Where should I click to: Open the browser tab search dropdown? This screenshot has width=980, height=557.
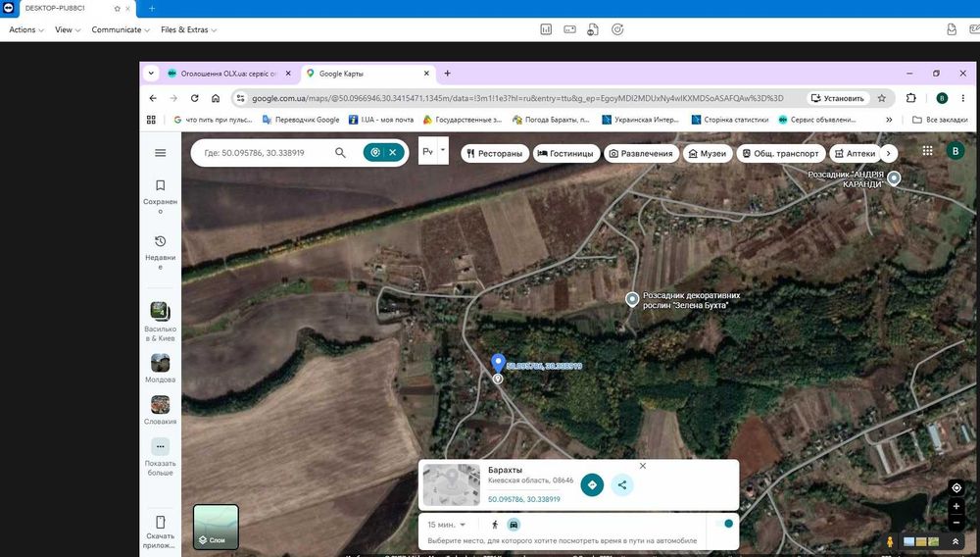[151, 74]
